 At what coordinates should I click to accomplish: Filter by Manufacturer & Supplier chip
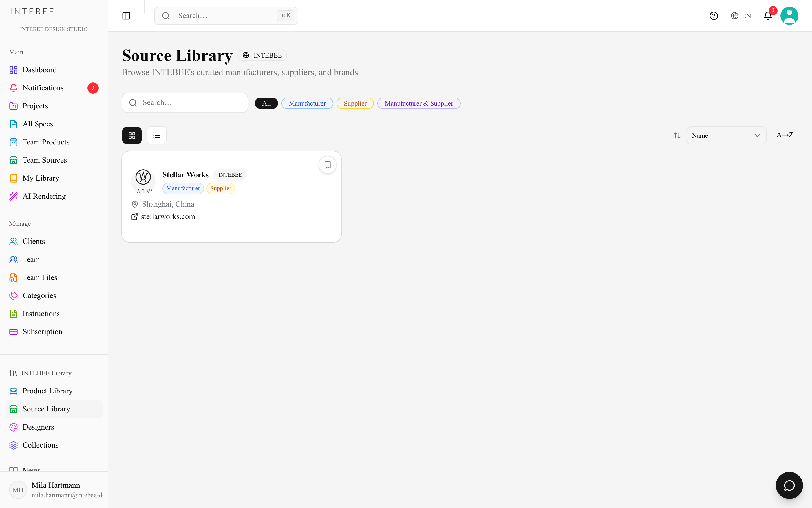419,103
